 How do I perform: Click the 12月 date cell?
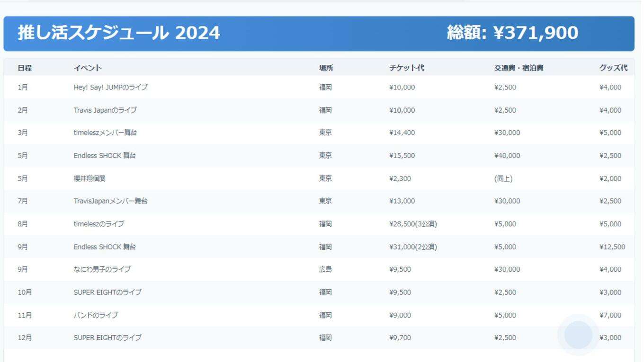coord(25,338)
